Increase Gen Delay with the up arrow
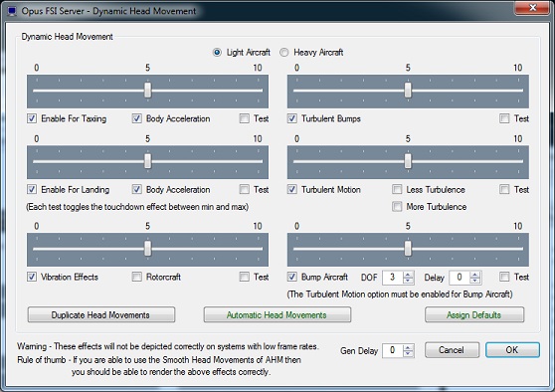The width and height of the screenshot is (555, 392). 408,347
